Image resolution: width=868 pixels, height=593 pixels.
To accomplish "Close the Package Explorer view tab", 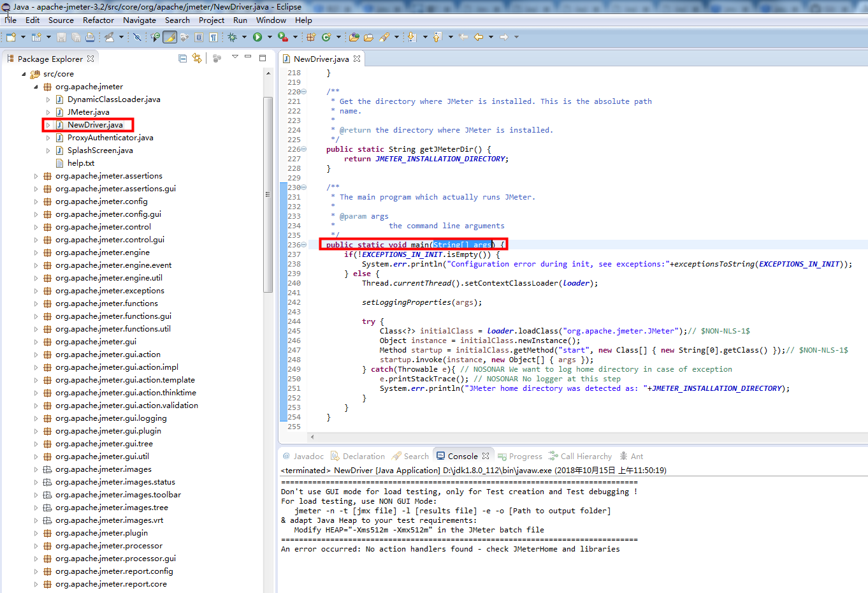I will 90,59.
